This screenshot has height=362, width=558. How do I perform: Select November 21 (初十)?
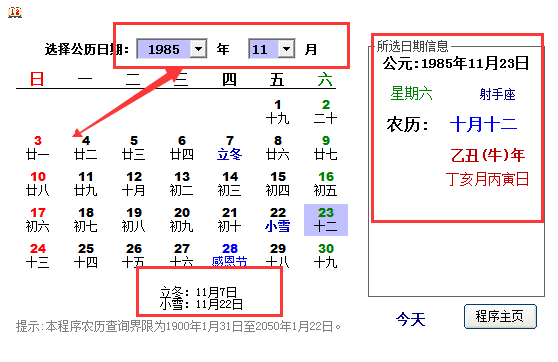click(230, 220)
